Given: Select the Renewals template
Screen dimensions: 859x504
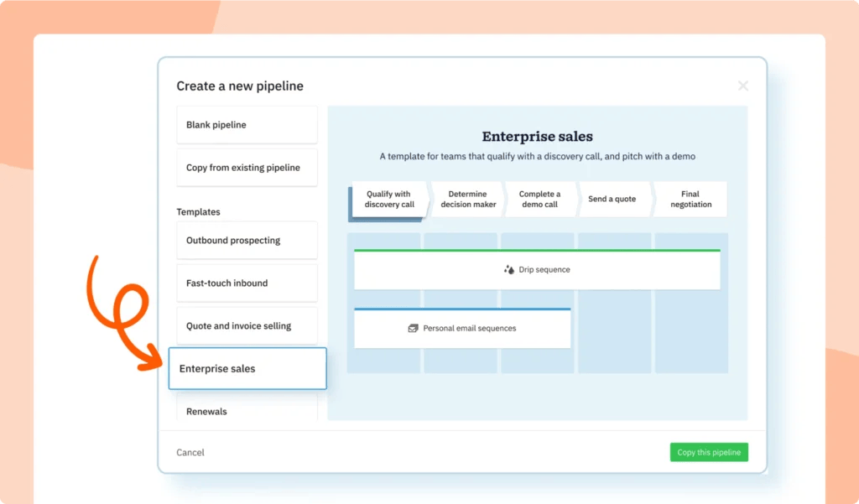Looking at the screenshot, I should click(247, 411).
